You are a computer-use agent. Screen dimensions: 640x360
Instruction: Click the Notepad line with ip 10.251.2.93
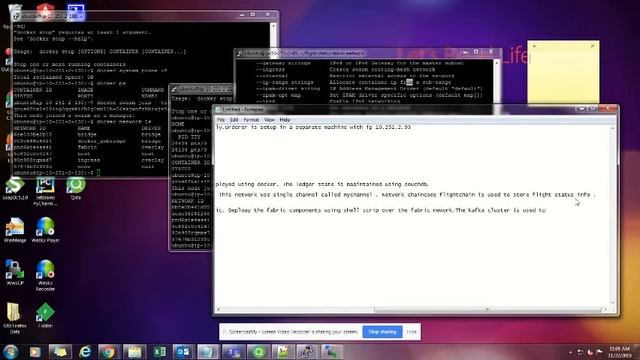pos(313,127)
